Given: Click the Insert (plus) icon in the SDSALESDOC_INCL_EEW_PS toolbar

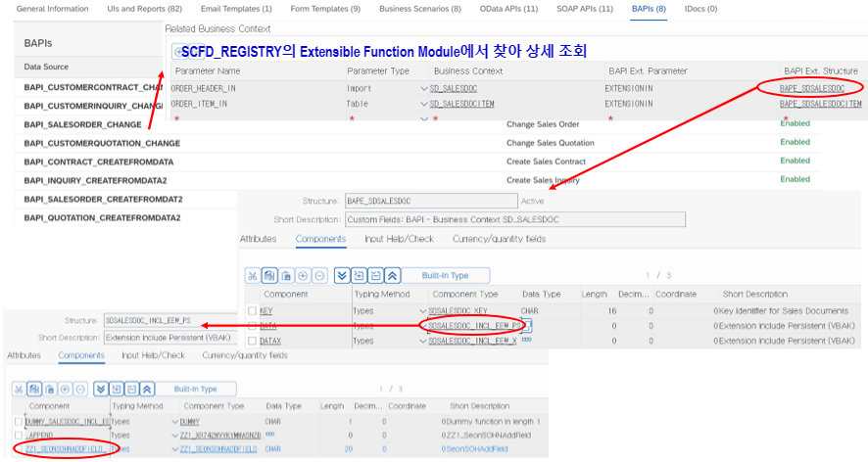Looking at the screenshot, I should 66,390.
